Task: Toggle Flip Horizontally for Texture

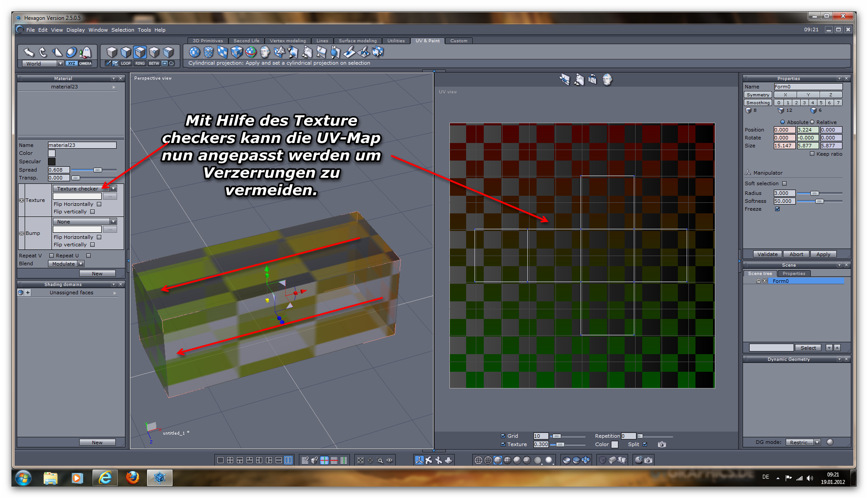Action: tap(99, 204)
